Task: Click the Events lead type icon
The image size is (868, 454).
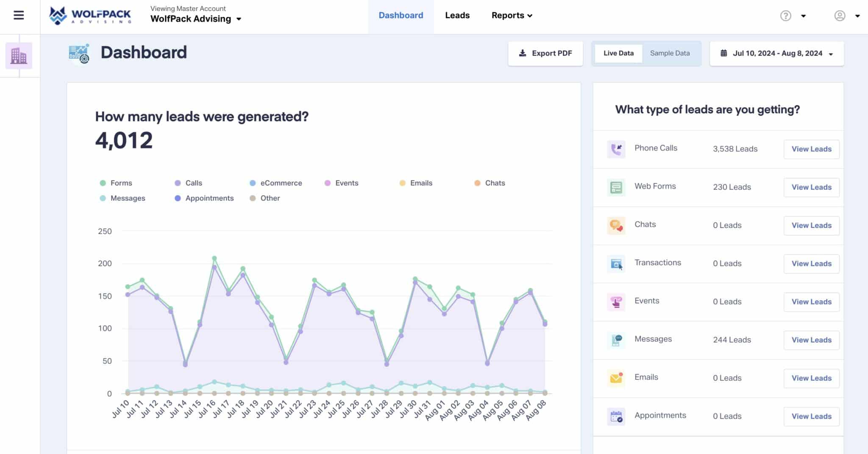Action: click(616, 302)
